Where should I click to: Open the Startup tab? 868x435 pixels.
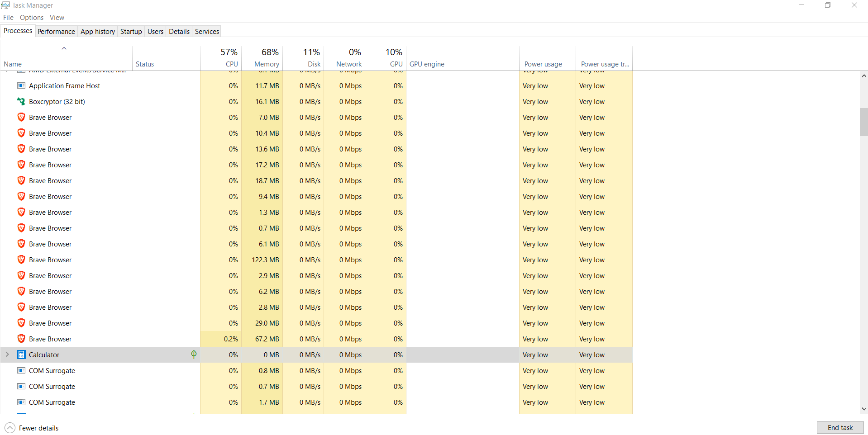click(x=131, y=31)
